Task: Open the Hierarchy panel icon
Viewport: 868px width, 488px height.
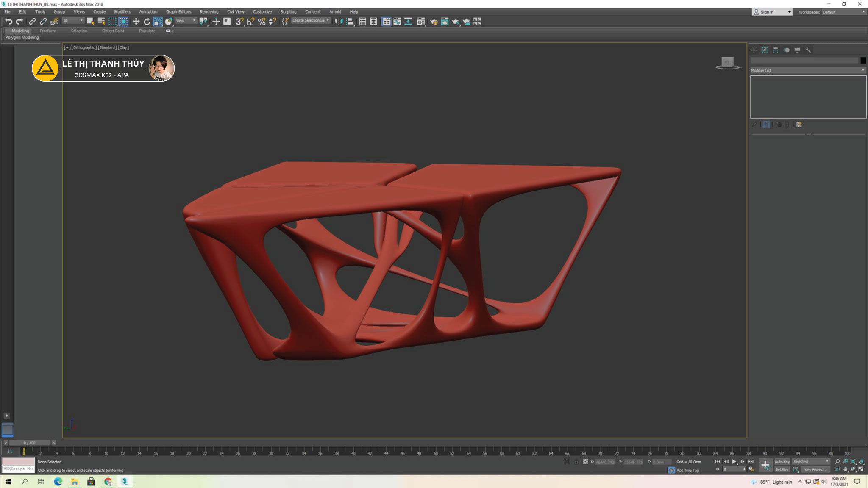Action: (x=776, y=50)
